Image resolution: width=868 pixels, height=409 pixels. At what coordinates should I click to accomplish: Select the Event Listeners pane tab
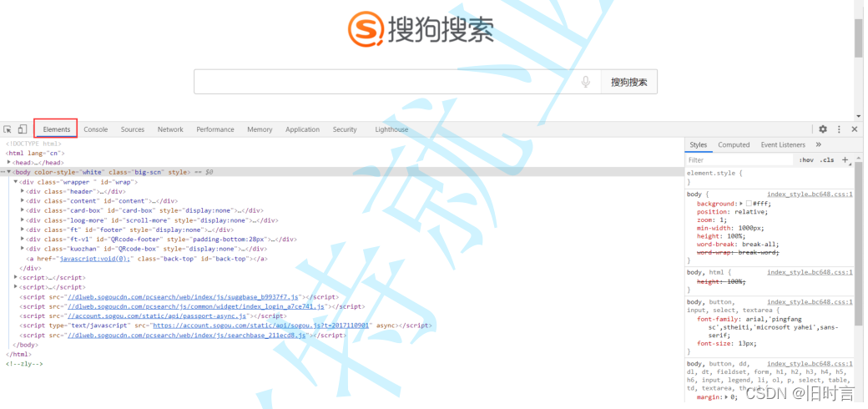(783, 144)
